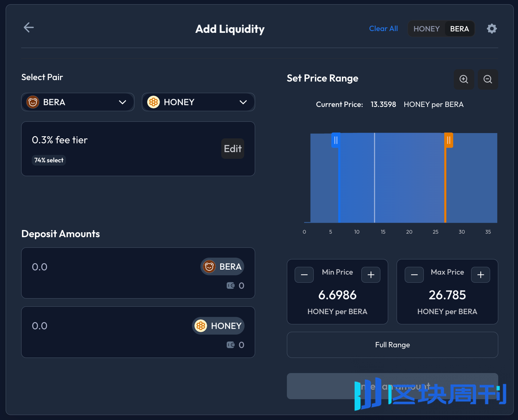
Task: Decrease Max Price with the minus button
Action: click(414, 275)
